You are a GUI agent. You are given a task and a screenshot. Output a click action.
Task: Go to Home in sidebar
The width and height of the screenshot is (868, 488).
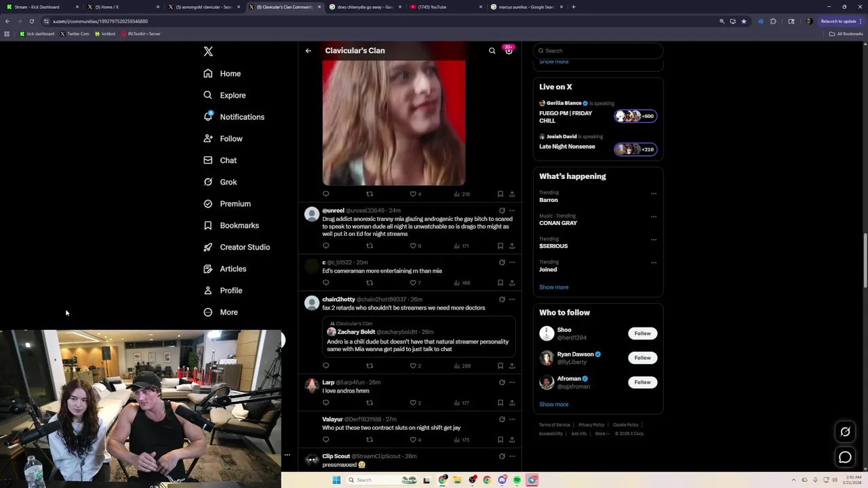click(222, 74)
